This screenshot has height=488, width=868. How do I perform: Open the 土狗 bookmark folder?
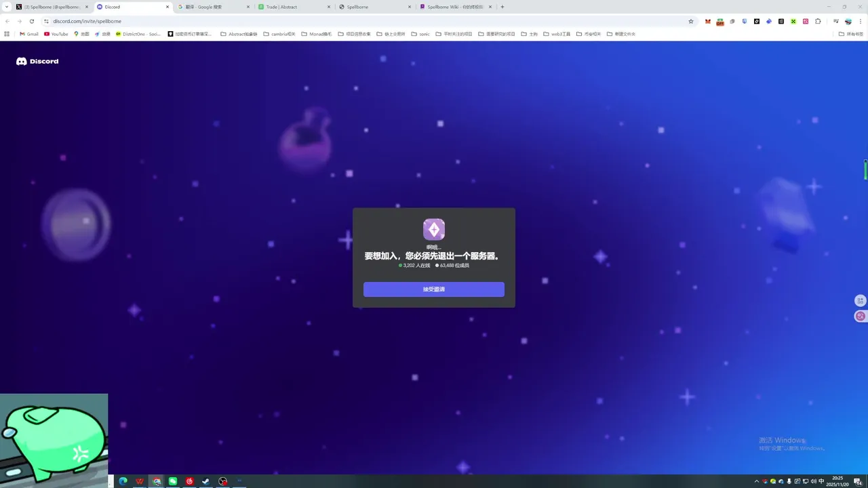click(530, 34)
